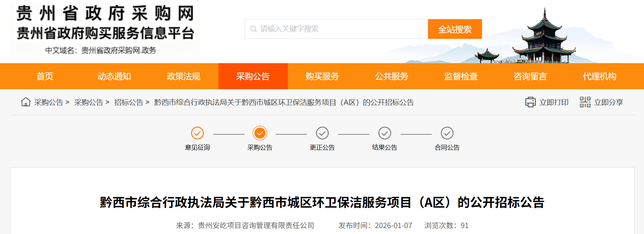
Task: Select the 结果公告 step circle icon
Action: point(385,133)
